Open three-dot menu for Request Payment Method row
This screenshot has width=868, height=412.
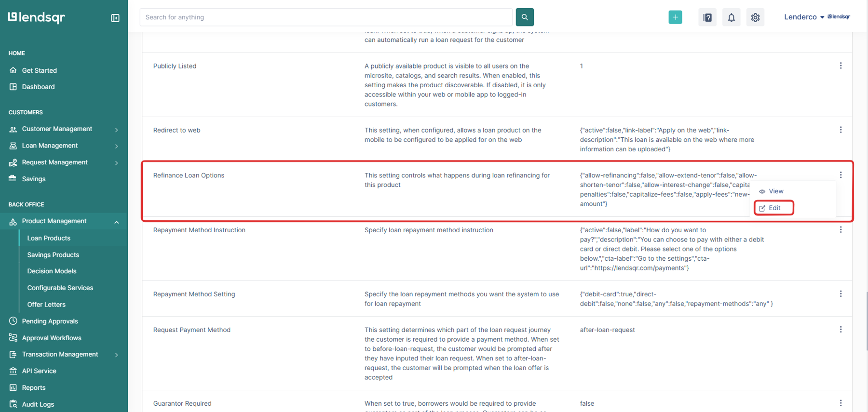841,330
